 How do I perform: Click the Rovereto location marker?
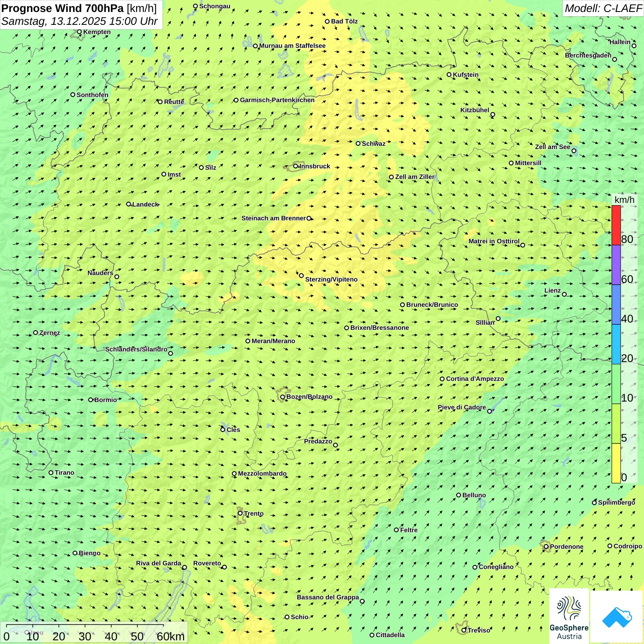click(x=224, y=567)
